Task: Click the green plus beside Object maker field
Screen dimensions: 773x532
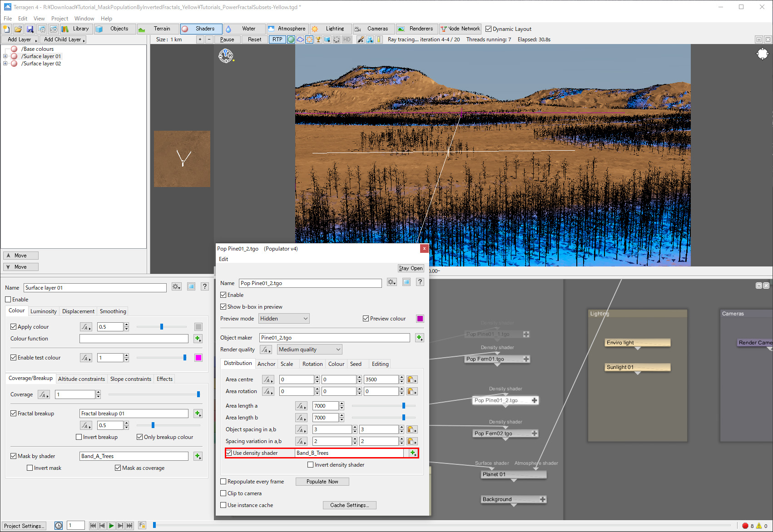Action: (419, 338)
